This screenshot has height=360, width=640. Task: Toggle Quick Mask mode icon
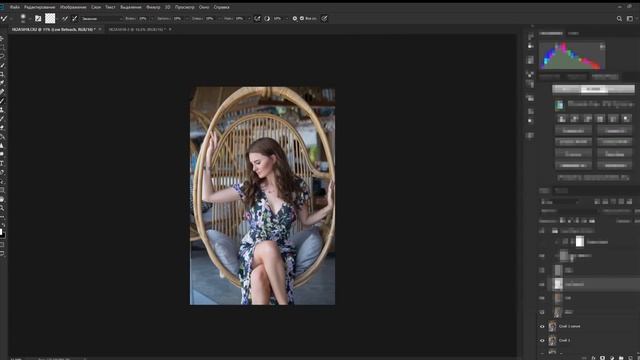pos(2,244)
